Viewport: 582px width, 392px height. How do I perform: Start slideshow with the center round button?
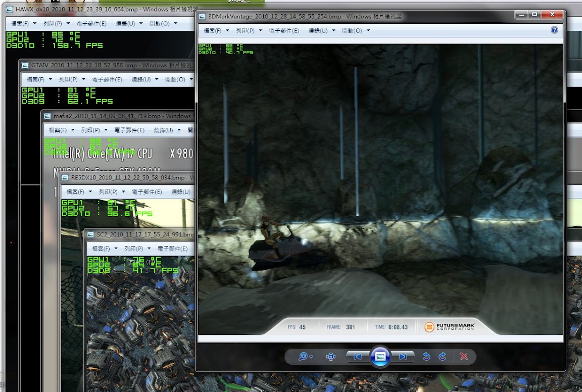(x=380, y=356)
